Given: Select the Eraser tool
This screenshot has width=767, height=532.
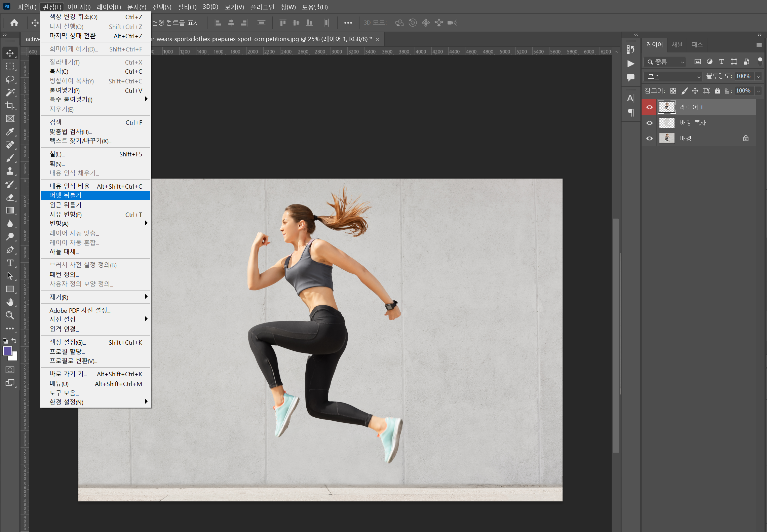Looking at the screenshot, I should (10, 197).
